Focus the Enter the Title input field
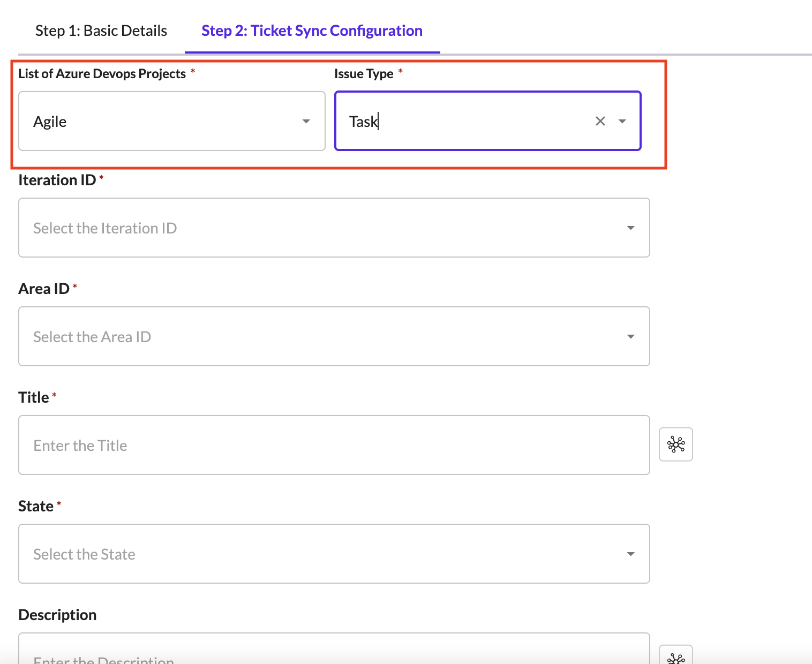 [x=334, y=445]
